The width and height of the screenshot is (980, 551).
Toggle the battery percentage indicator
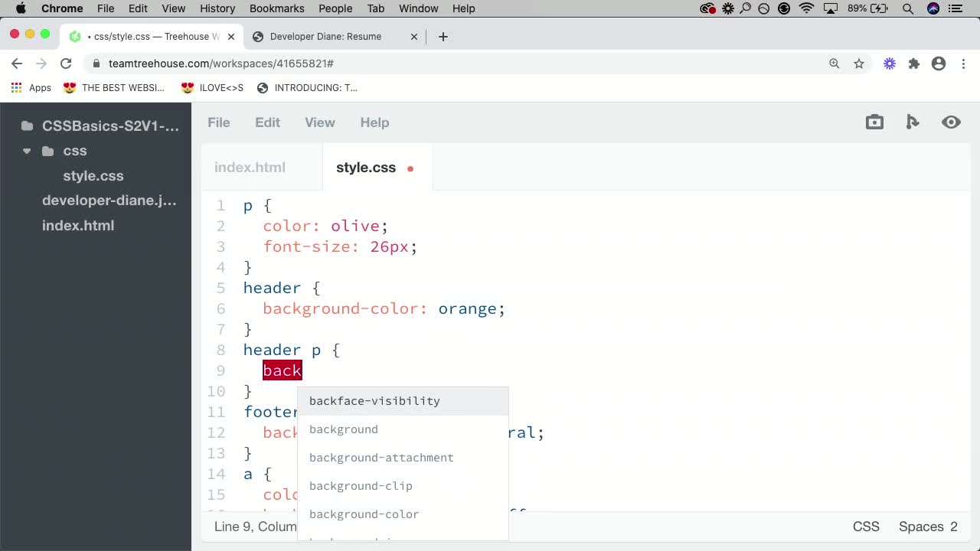(x=859, y=8)
